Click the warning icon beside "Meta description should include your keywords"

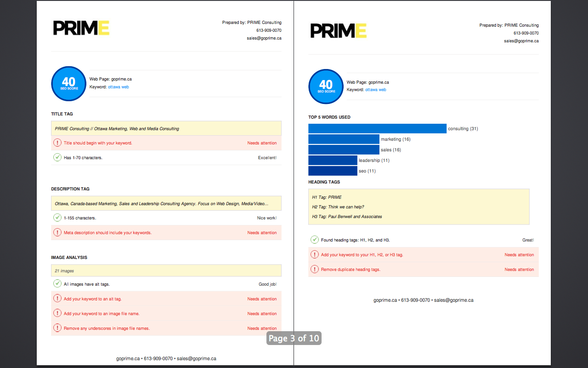point(57,233)
